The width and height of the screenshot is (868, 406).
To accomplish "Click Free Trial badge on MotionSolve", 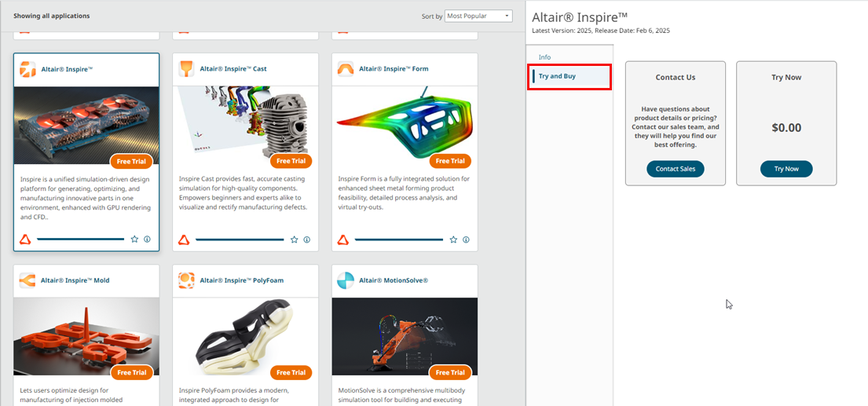I will click(450, 372).
